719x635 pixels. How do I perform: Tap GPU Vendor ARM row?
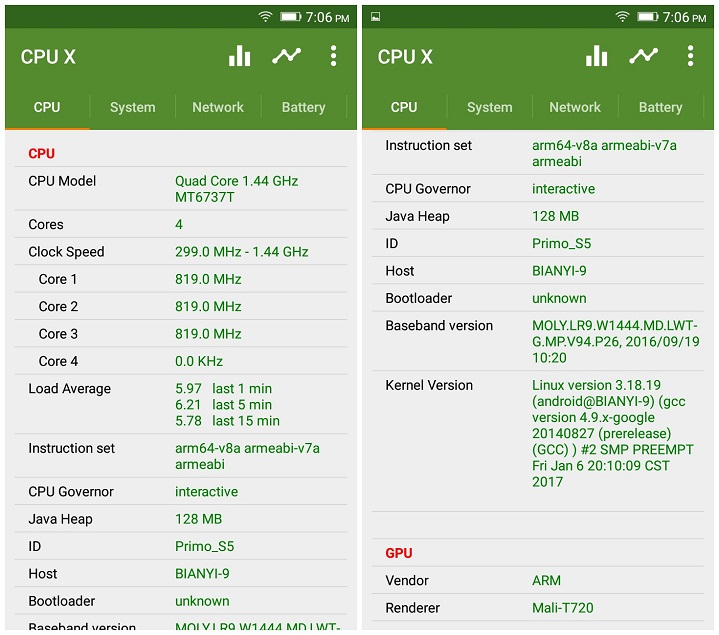pos(538,580)
